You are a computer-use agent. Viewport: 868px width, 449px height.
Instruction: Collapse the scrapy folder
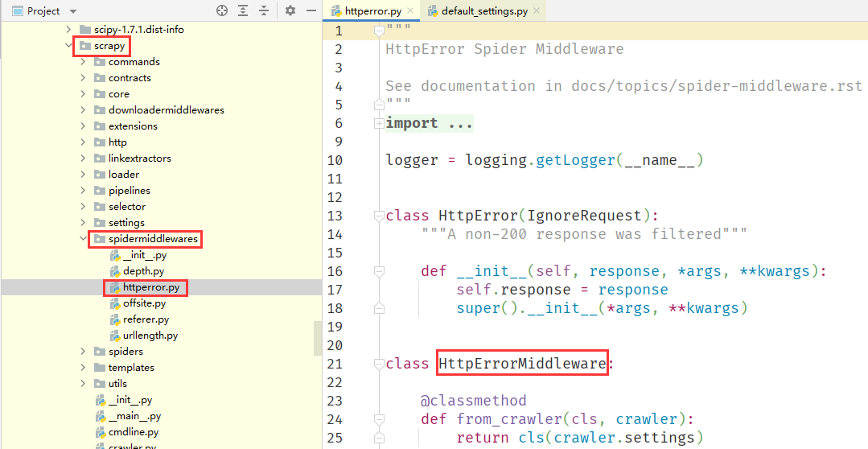tap(68, 46)
